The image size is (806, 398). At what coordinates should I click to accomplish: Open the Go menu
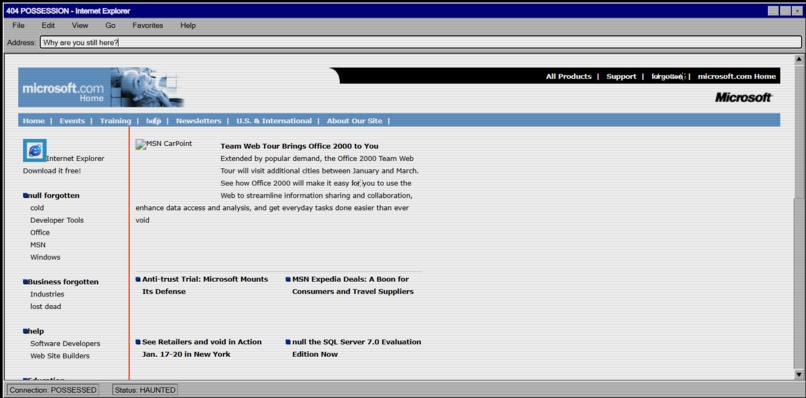[111, 25]
